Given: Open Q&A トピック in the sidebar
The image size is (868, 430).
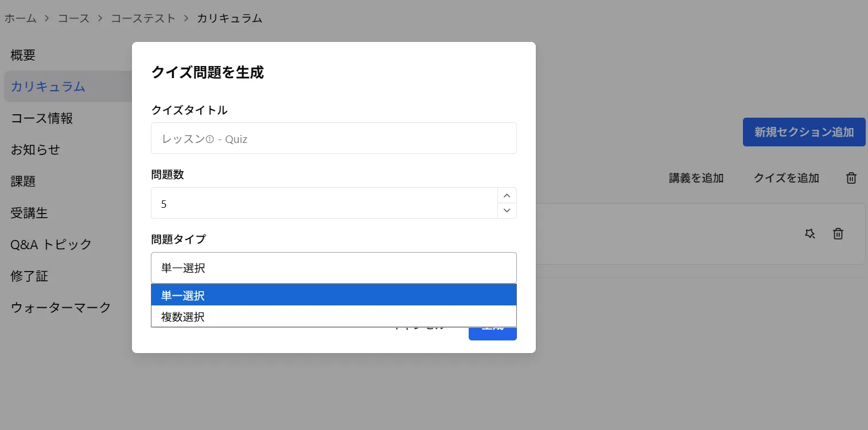Looking at the screenshot, I should coord(51,245).
